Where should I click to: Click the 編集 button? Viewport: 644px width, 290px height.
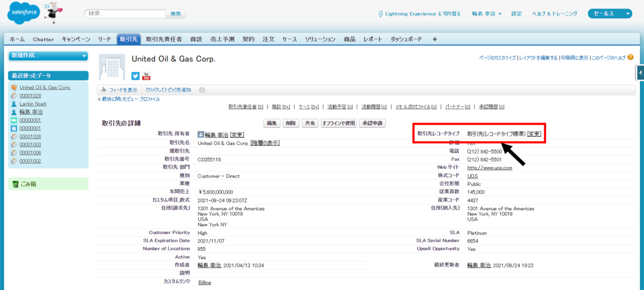tap(272, 123)
